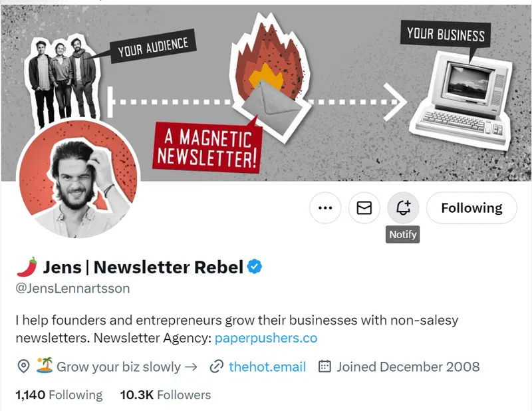Screen dimensions: 532x411
Task: Open the 10.3K Followers list
Action: [x=165, y=395]
